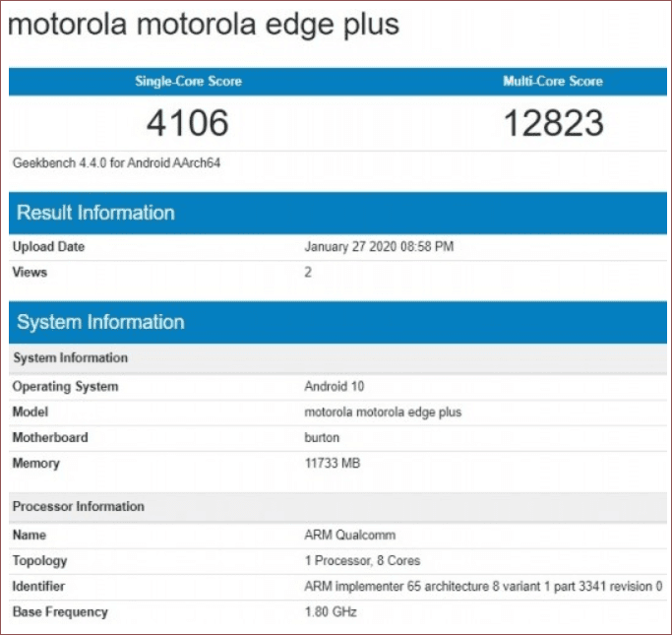672x635 pixels.
Task: Click the page title 'motorola motorola edge plus'
Action: pos(204,25)
